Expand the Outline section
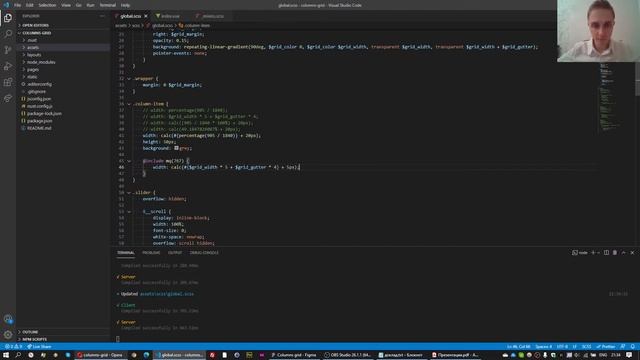This screenshot has width=640, height=360. tap(63, 332)
